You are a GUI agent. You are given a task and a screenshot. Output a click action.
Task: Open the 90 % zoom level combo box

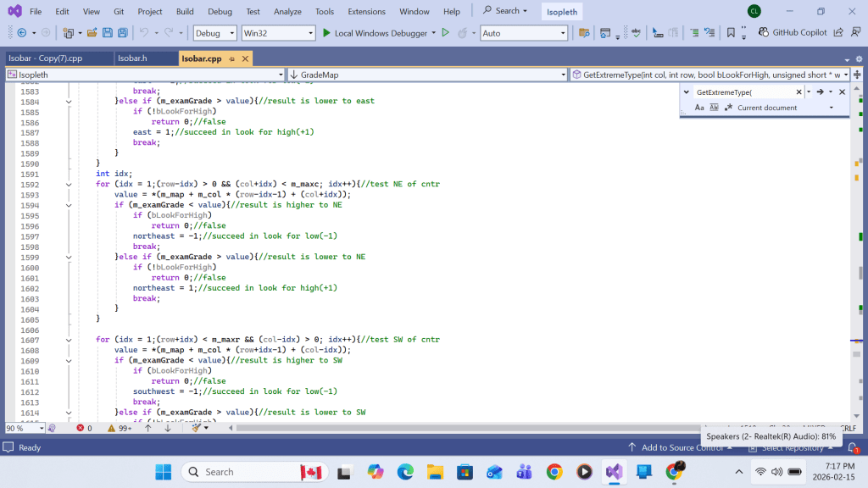25,428
